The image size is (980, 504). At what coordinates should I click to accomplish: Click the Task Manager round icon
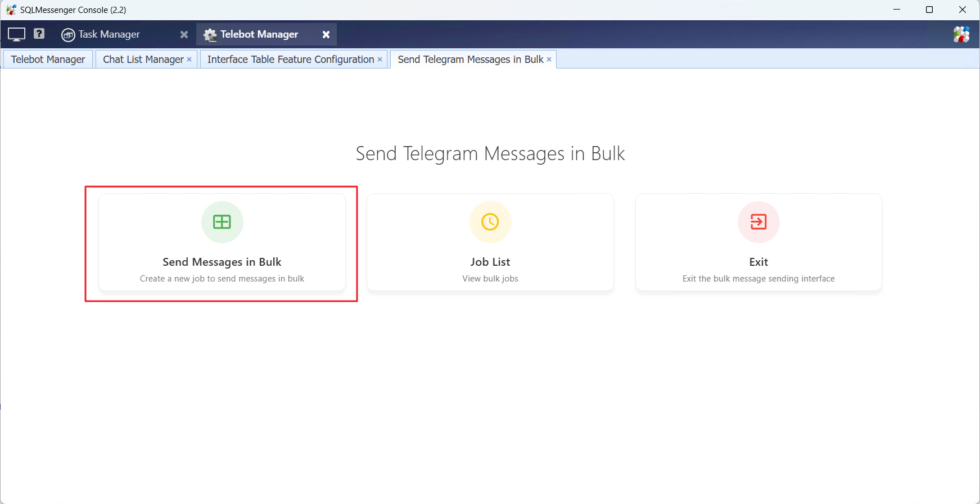click(x=68, y=35)
